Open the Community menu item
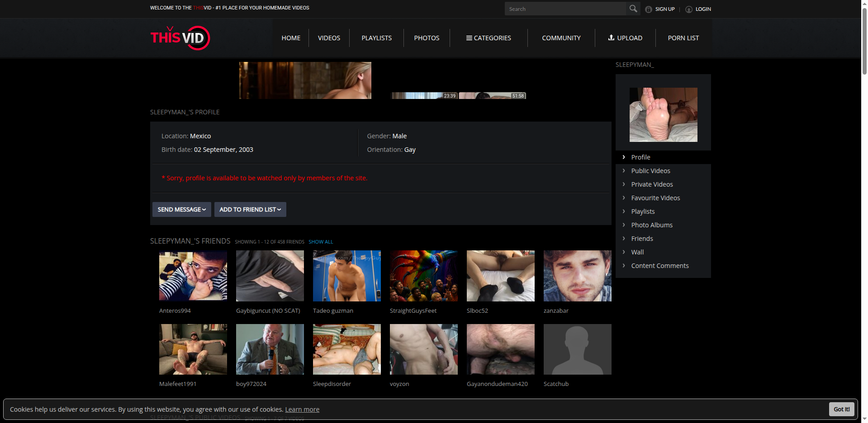This screenshot has height=423, width=868. pyautogui.click(x=561, y=38)
